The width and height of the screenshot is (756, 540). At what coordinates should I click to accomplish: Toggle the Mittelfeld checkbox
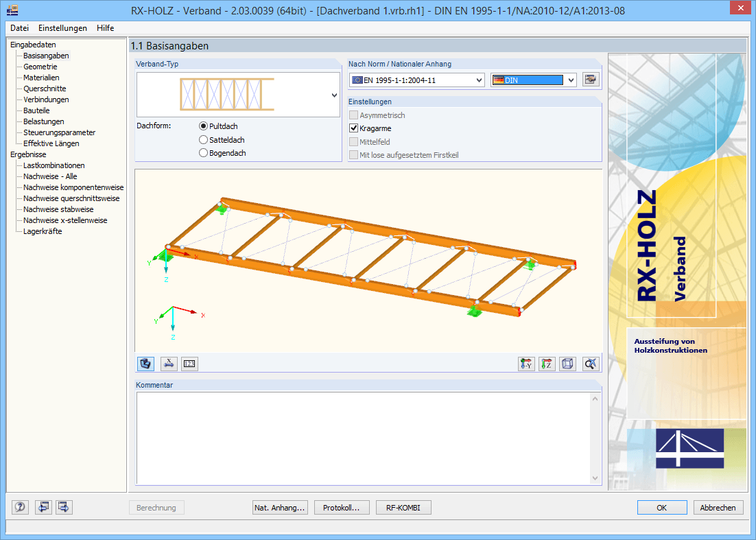tap(353, 142)
